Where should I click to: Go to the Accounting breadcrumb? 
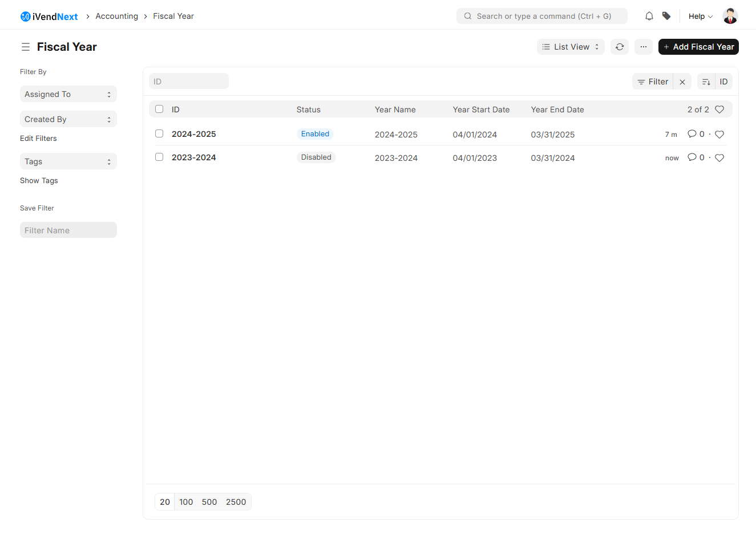(117, 16)
